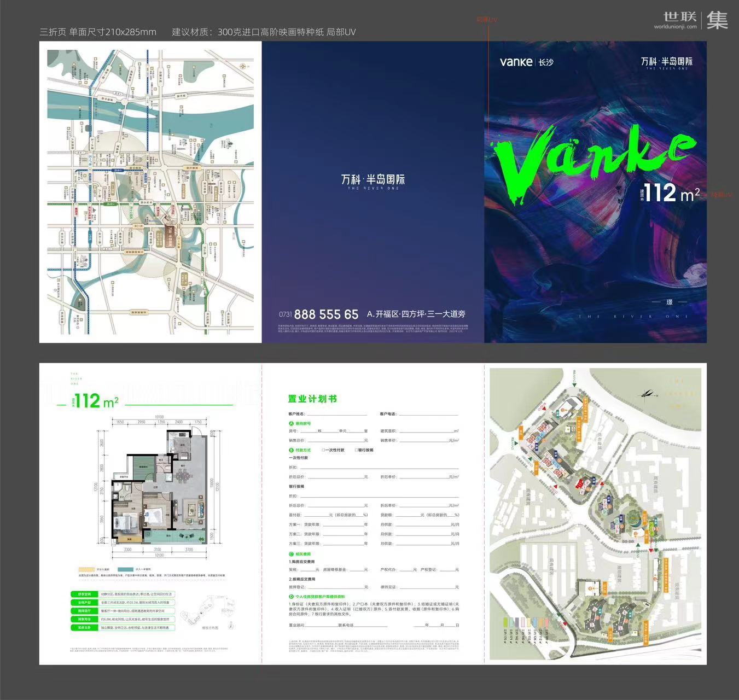Click the 客户姓名 input line
Screen dimensions: 739x700
point(336,415)
